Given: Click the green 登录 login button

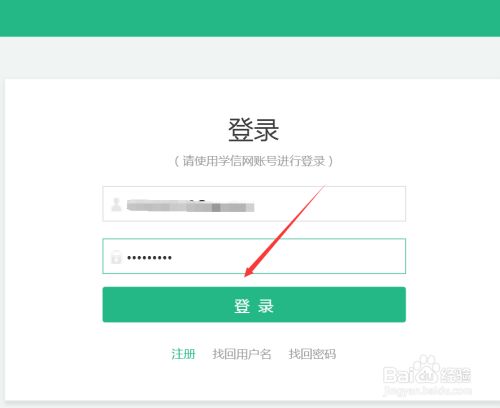Looking at the screenshot, I should [254, 304].
